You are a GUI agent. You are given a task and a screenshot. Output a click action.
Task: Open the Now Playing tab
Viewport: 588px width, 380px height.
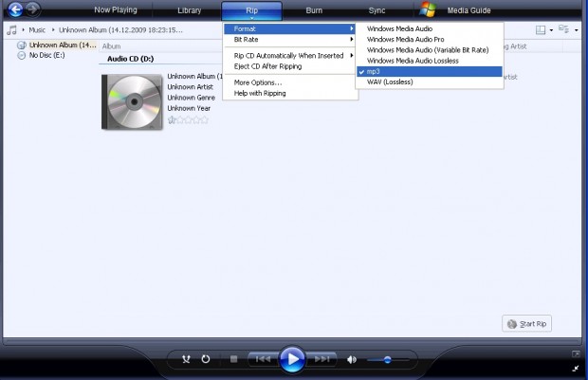point(116,10)
